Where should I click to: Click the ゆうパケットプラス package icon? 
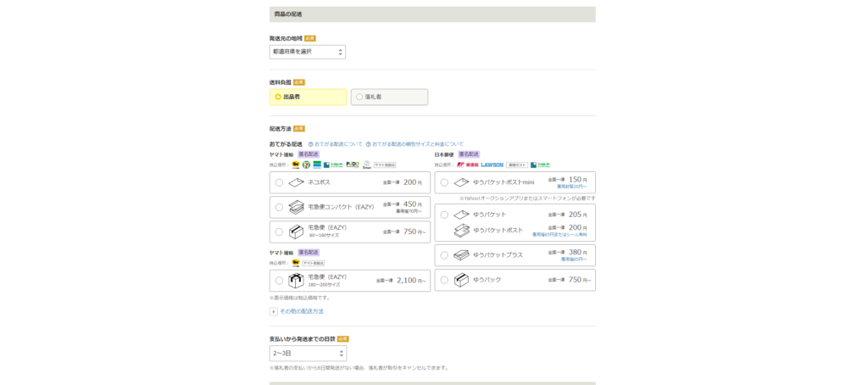pyautogui.click(x=461, y=255)
